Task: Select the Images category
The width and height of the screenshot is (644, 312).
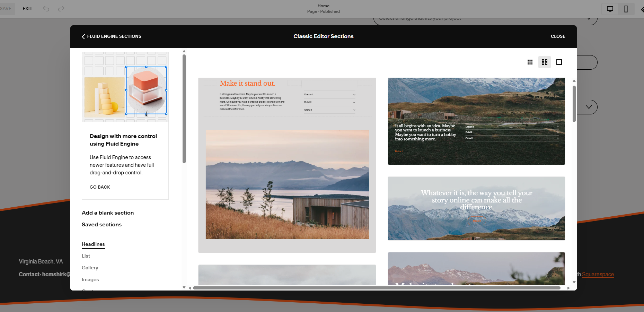Action: click(x=90, y=280)
